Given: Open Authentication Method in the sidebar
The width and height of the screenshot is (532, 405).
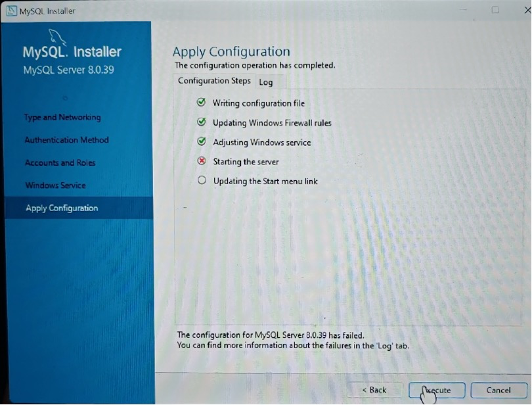Looking at the screenshot, I should tap(66, 140).
